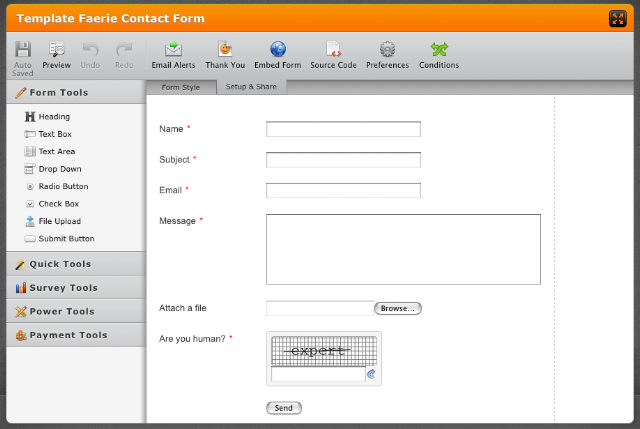Click the Thank You page icon
Viewport: 640px width, 429px height.
(225, 49)
